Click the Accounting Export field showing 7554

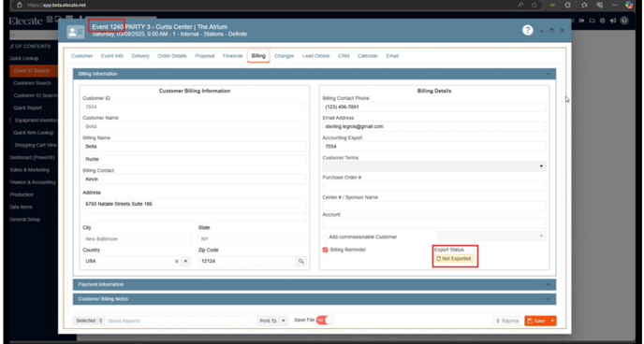434,147
